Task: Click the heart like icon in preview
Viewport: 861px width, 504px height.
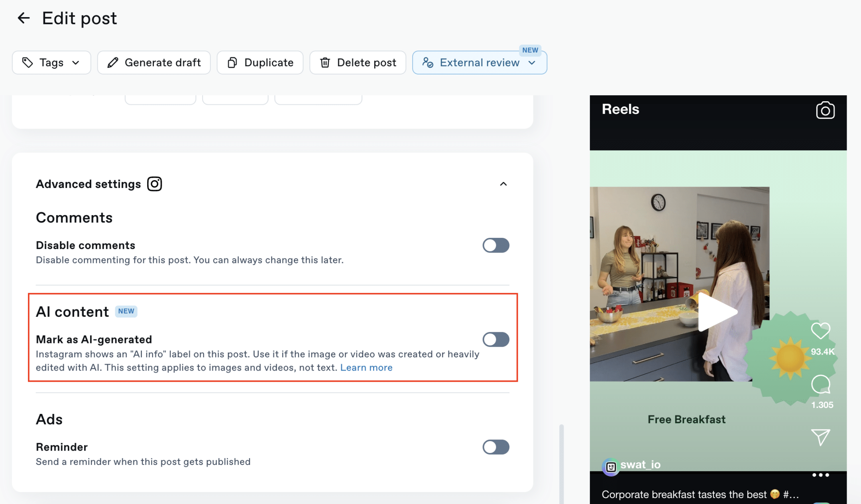Action: pos(821,331)
